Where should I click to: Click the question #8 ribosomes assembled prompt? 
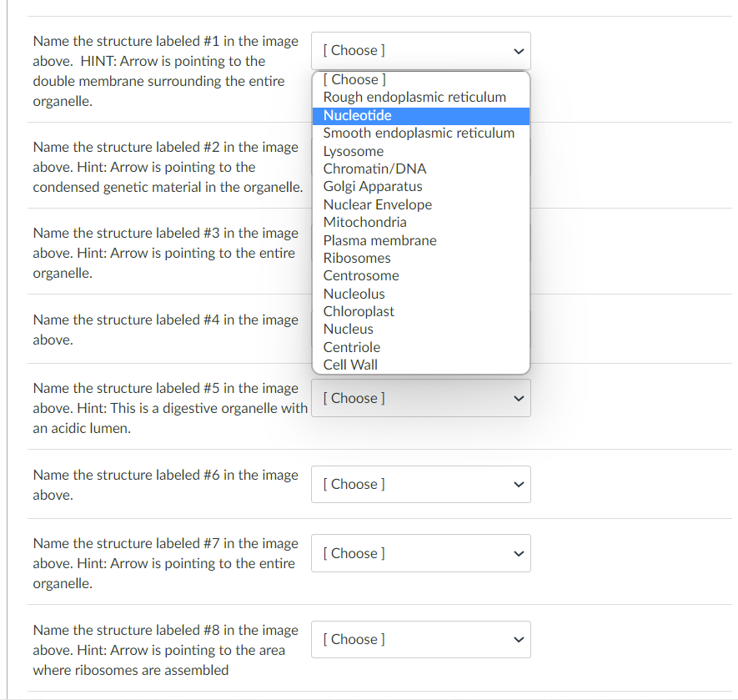(166, 650)
